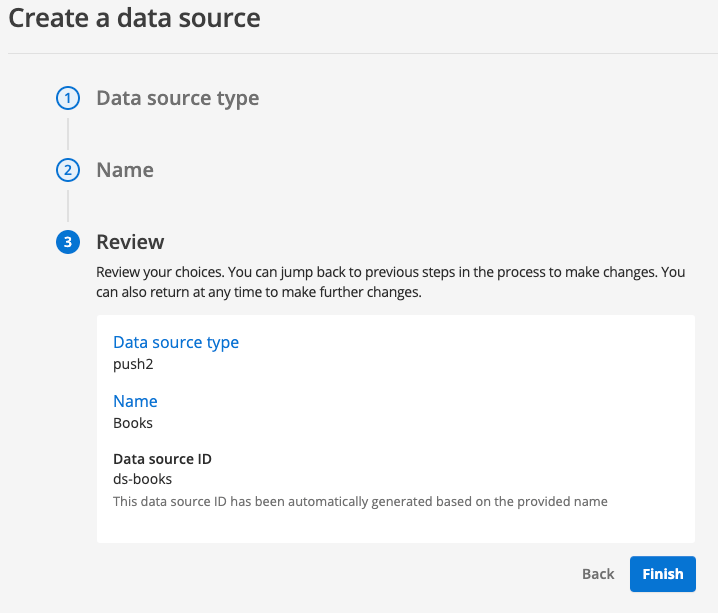Click the automatically generated ID hint text
718x613 pixels.
point(360,501)
